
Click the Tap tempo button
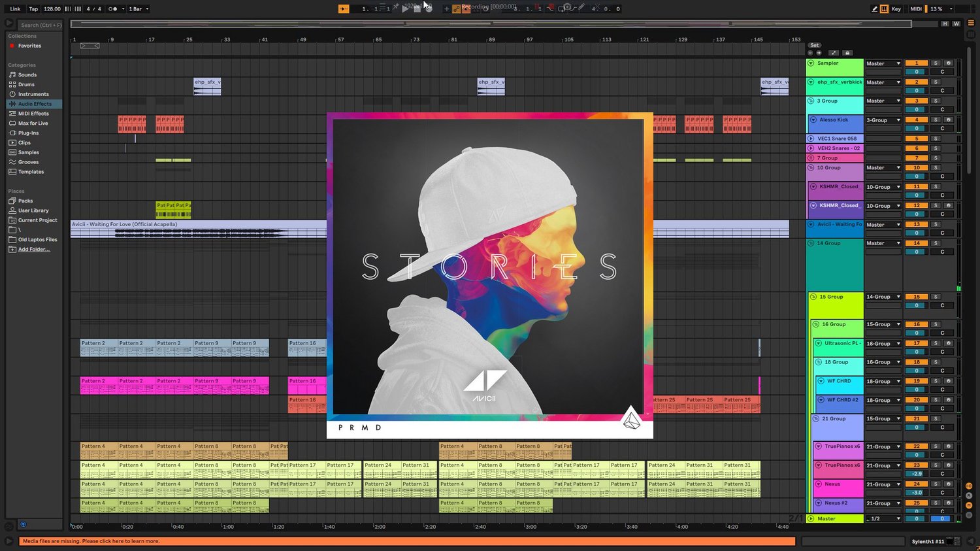click(x=33, y=9)
